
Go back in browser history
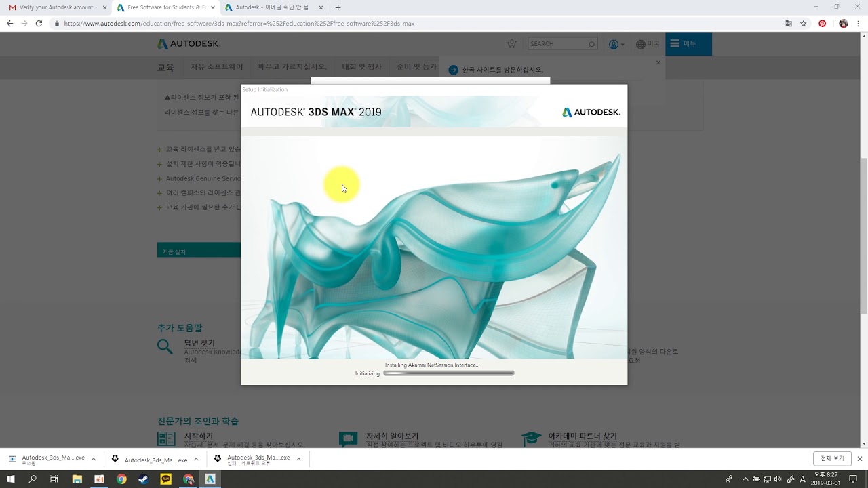pos(9,23)
